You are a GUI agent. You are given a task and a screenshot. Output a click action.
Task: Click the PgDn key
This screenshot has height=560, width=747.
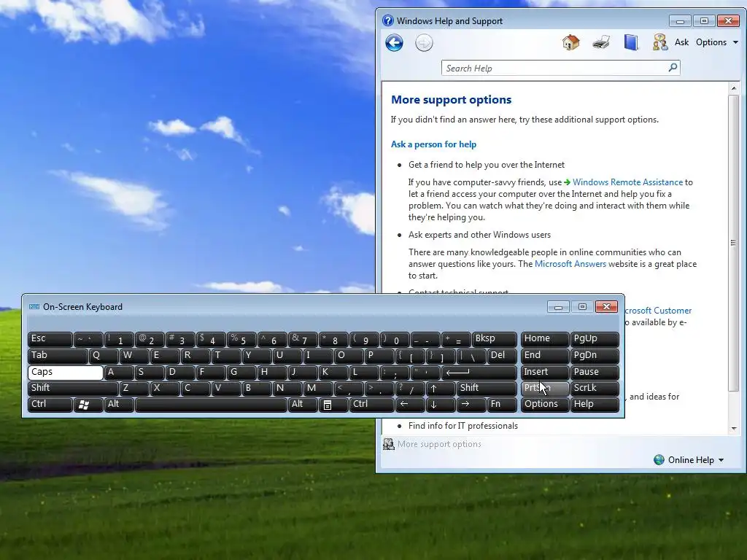click(x=595, y=356)
